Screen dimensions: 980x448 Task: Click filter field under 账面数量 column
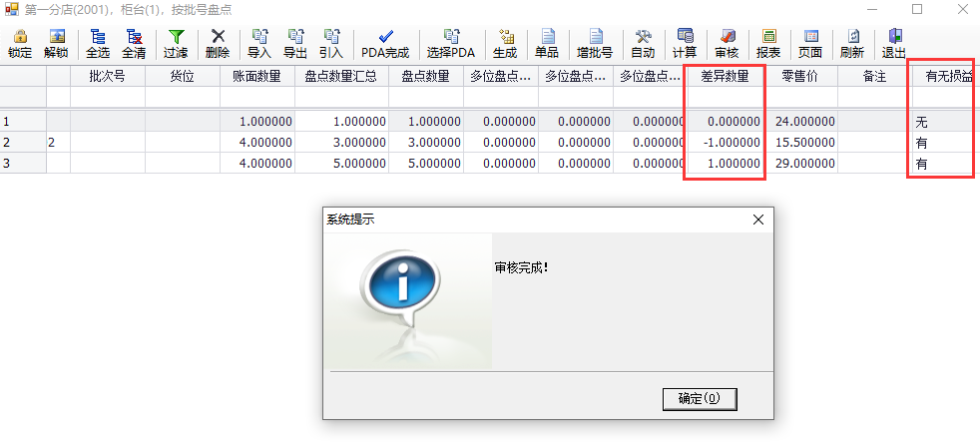pos(257,97)
